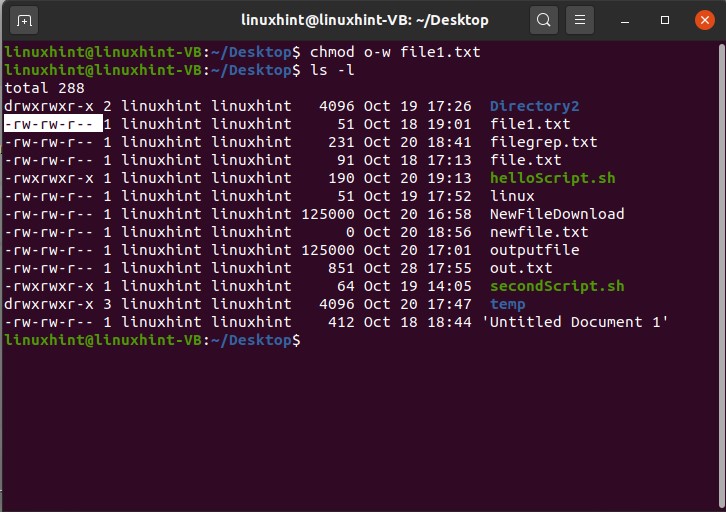Click the filegrep.txt entry

tap(543, 142)
